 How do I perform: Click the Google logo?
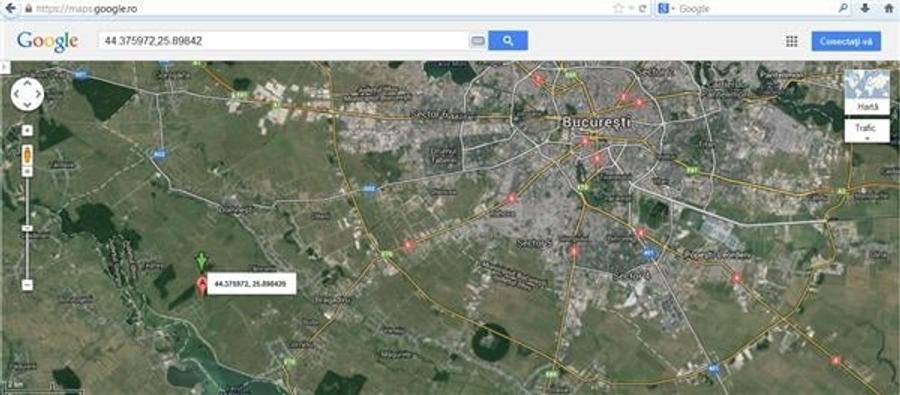click(x=48, y=41)
